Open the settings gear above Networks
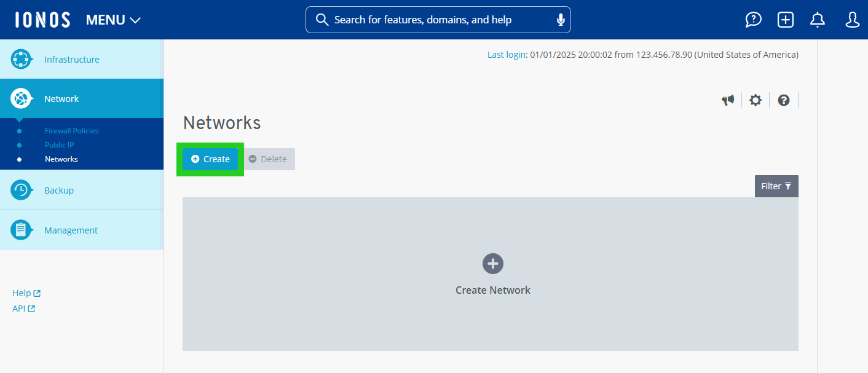868x373 pixels. pos(756,100)
